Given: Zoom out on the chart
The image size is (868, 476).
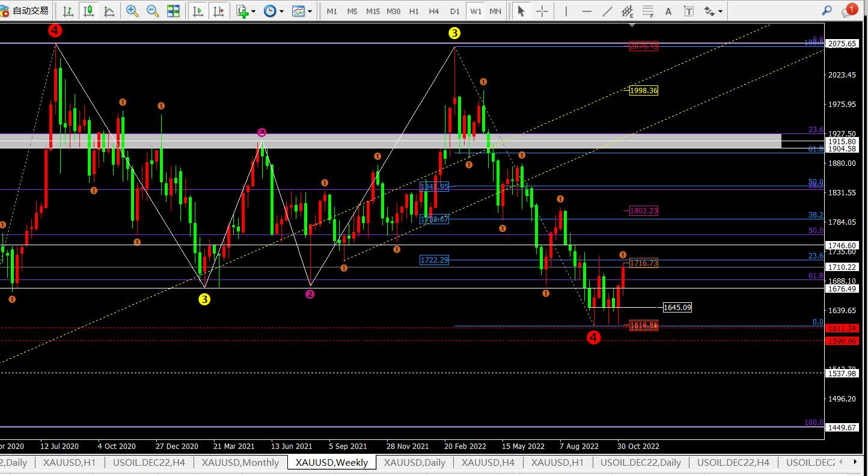Looking at the screenshot, I should (153, 11).
